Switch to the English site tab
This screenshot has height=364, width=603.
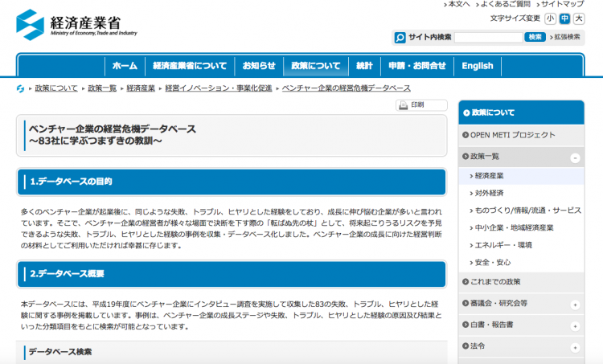coord(478,66)
